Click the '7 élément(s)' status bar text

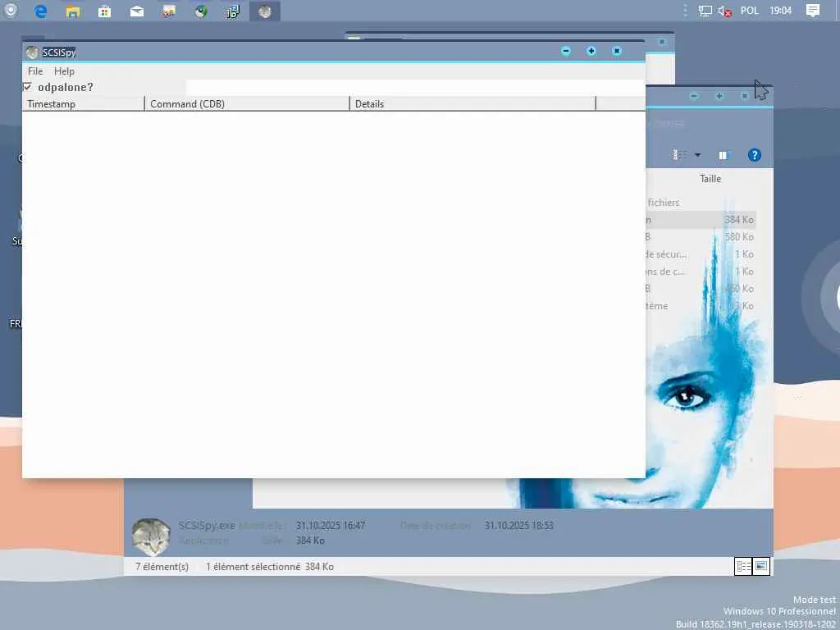pos(162,567)
